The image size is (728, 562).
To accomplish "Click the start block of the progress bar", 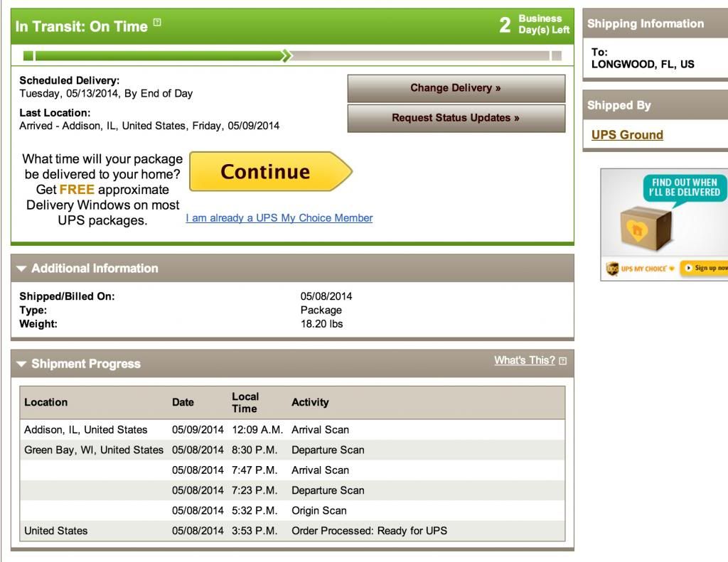I will (28, 55).
